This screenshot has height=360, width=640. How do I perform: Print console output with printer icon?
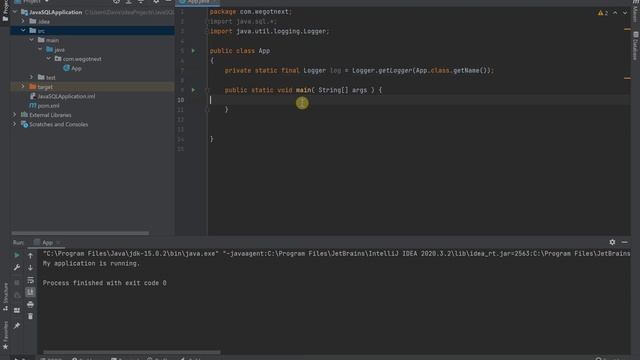30,304
